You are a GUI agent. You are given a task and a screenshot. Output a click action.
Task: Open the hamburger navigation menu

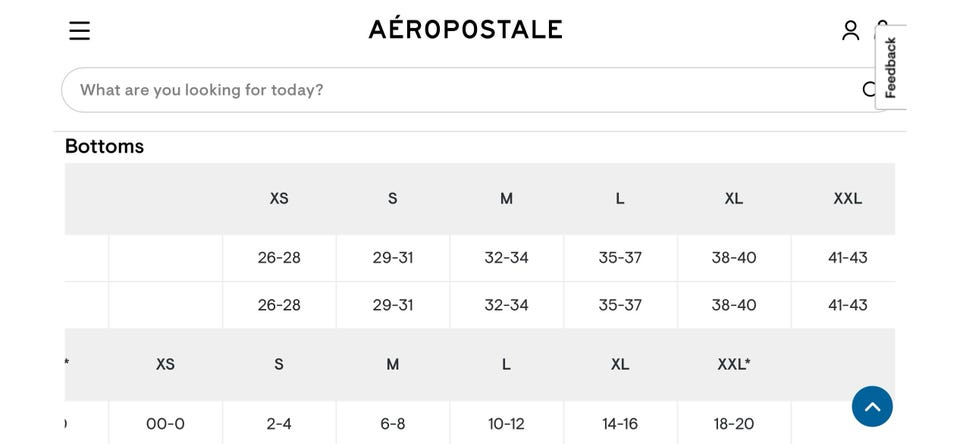coord(80,31)
